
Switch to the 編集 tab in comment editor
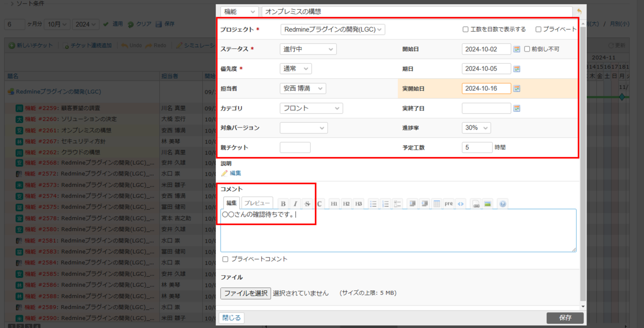pos(231,203)
